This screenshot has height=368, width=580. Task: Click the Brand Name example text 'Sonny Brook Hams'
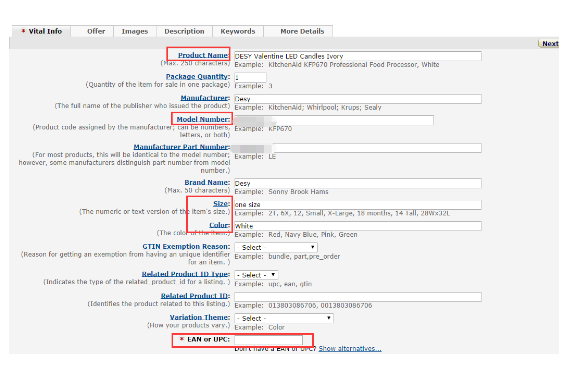click(298, 192)
